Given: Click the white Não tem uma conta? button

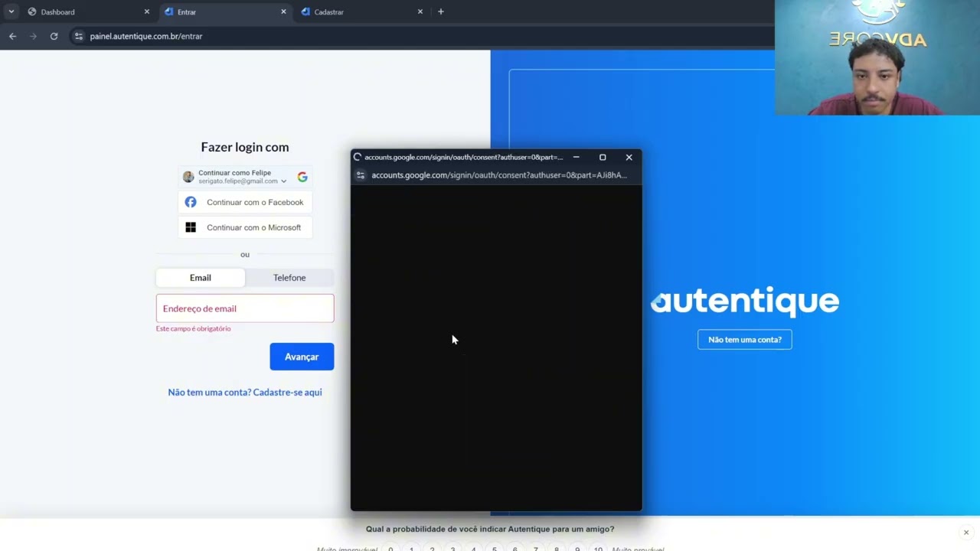Looking at the screenshot, I should 745,340.
